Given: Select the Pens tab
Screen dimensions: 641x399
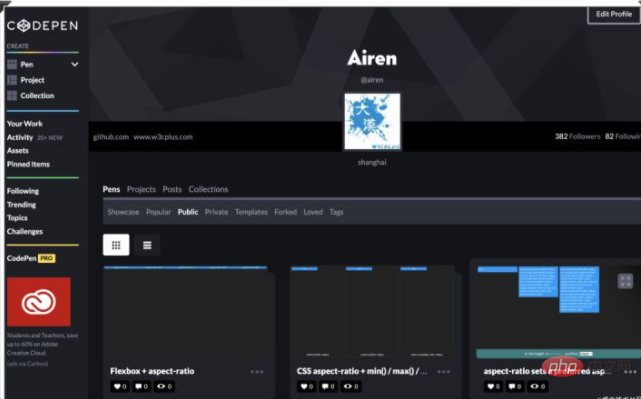Looking at the screenshot, I should coord(111,189).
